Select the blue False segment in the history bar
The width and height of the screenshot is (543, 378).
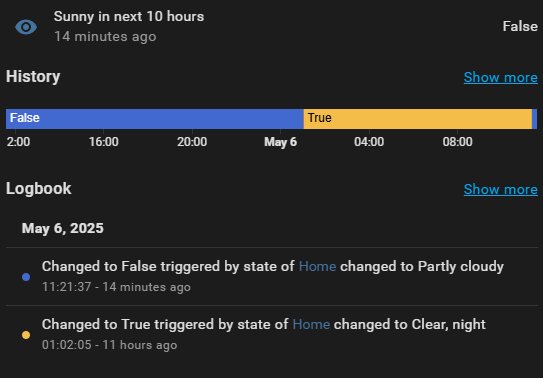155,119
